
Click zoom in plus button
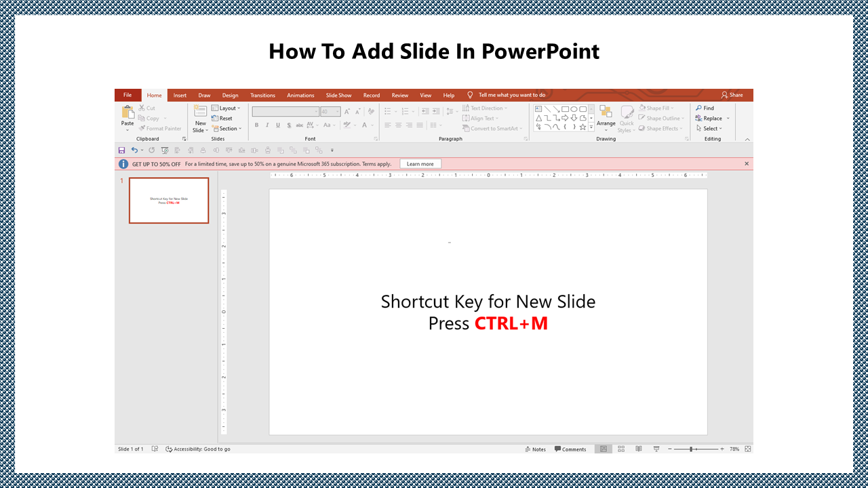(722, 449)
